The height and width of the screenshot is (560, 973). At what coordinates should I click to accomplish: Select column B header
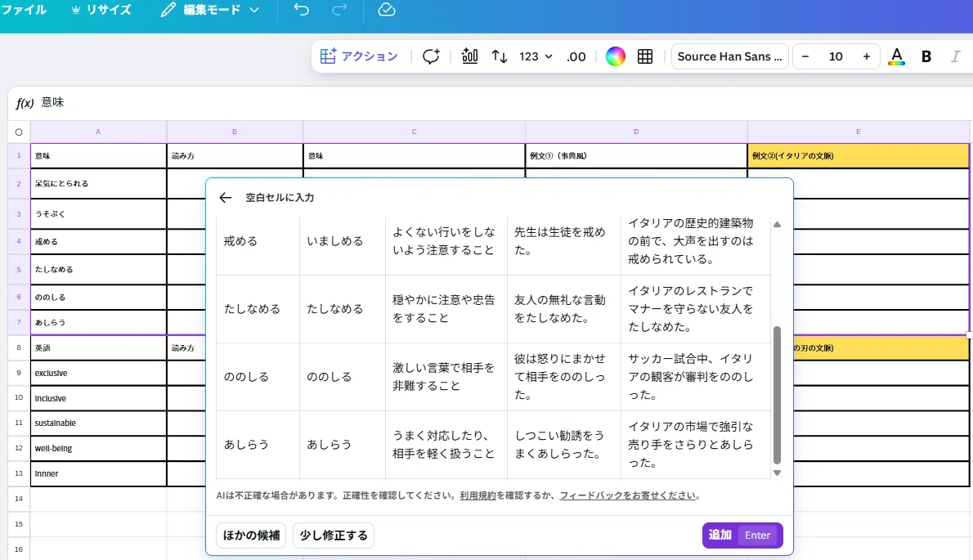point(235,132)
